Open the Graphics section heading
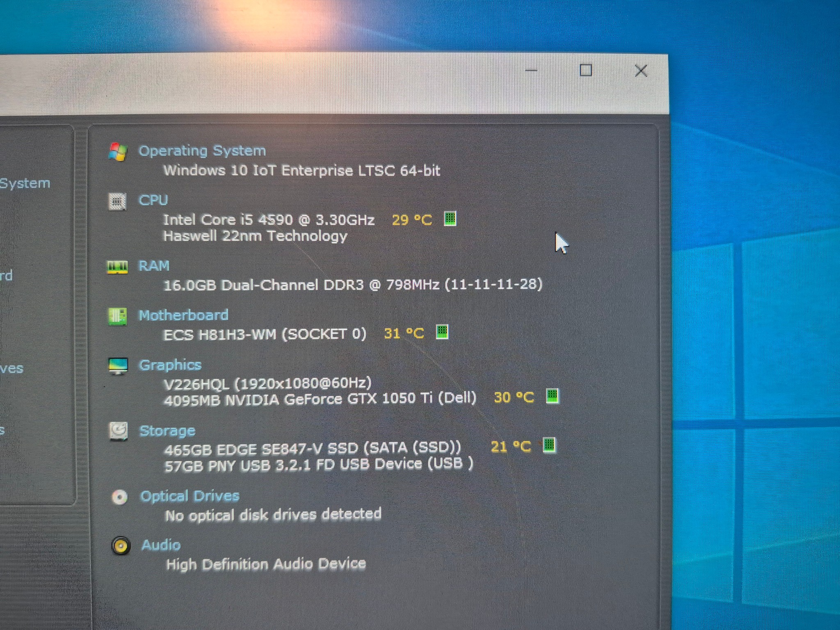The width and height of the screenshot is (840, 630). pos(170,365)
